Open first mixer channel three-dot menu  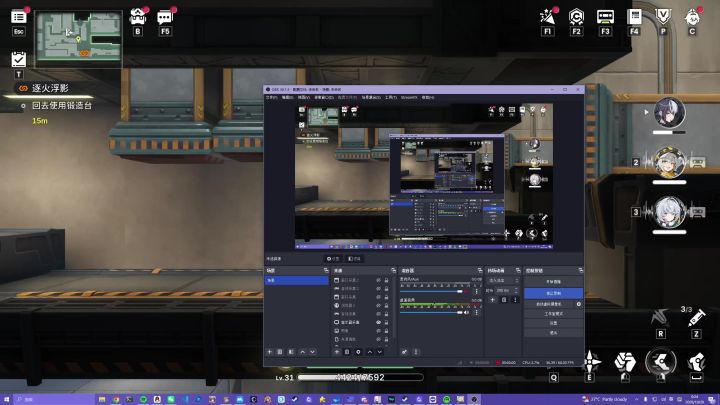pyautogui.click(x=476, y=292)
